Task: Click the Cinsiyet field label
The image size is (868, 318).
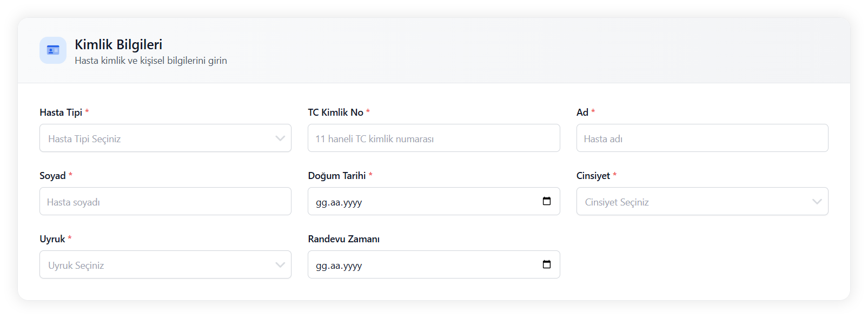Action: 593,176
